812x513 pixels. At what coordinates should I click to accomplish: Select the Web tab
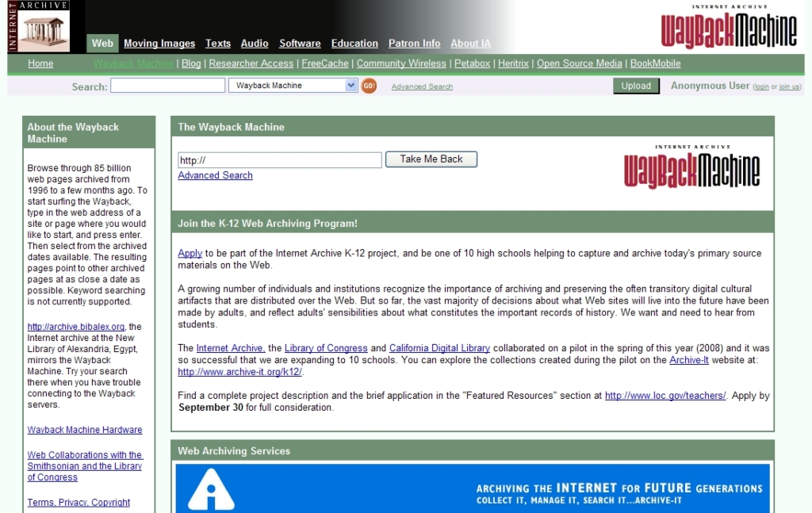coord(102,44)
